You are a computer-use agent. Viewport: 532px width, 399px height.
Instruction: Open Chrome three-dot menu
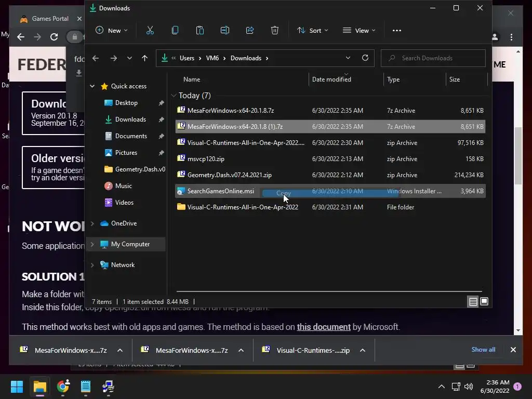point(511,37)
